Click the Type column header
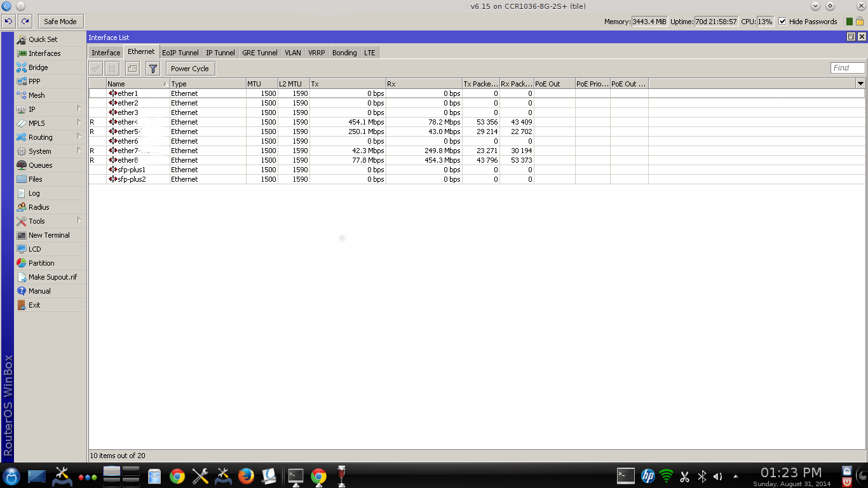This screenshot has height=488, width=868. point(208,84)
